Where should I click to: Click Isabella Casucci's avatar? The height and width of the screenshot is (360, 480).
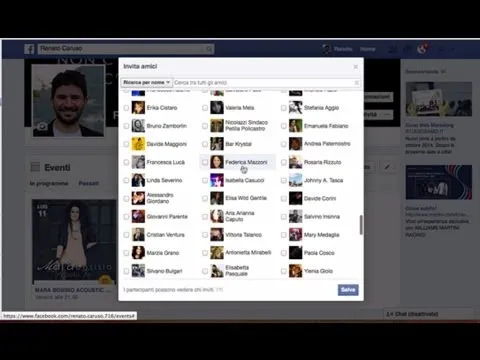coord(217,180)
